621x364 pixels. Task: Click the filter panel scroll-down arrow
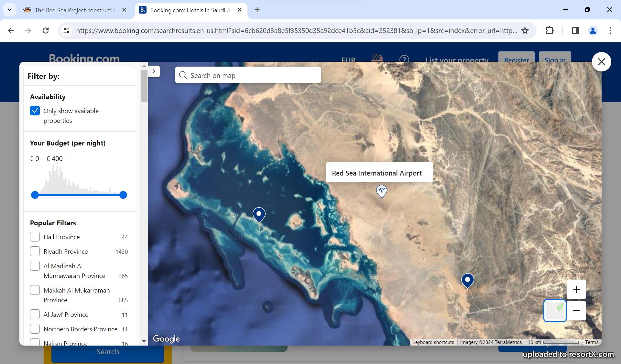pyautogui.click(x=144, y=341)
